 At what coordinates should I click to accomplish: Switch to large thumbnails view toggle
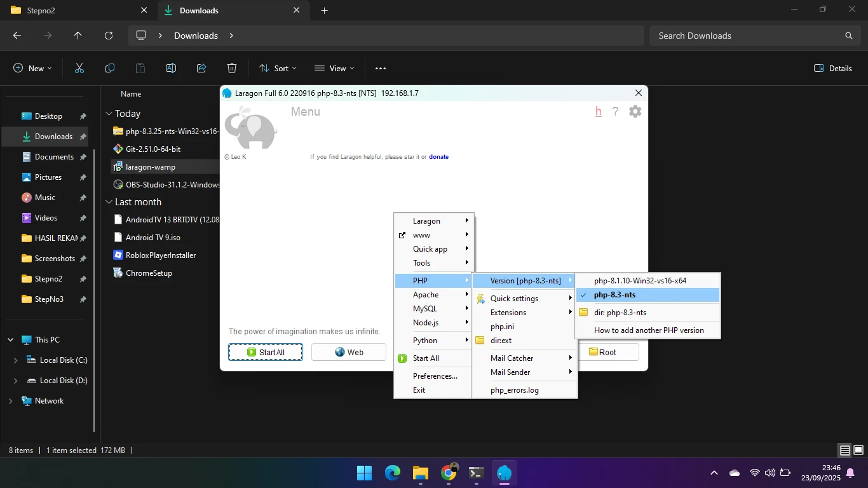tap(858, 451)
